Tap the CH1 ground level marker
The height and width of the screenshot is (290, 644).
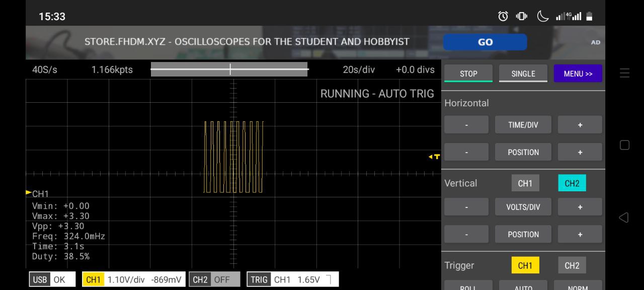29,192
